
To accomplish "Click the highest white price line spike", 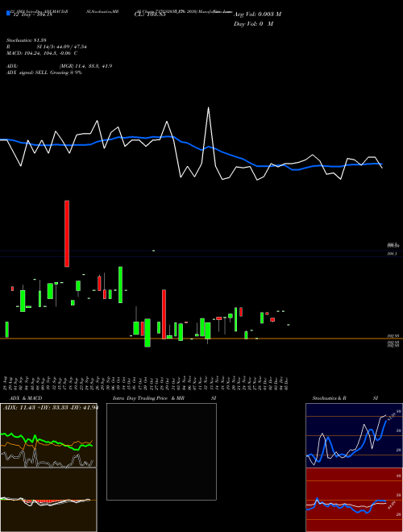I will (x=208, y=109).
